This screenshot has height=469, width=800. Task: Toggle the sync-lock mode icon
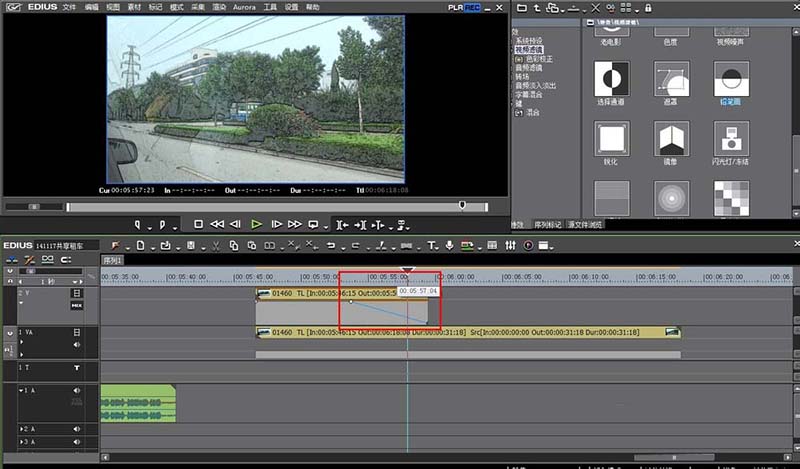click(x=47, y=260)
